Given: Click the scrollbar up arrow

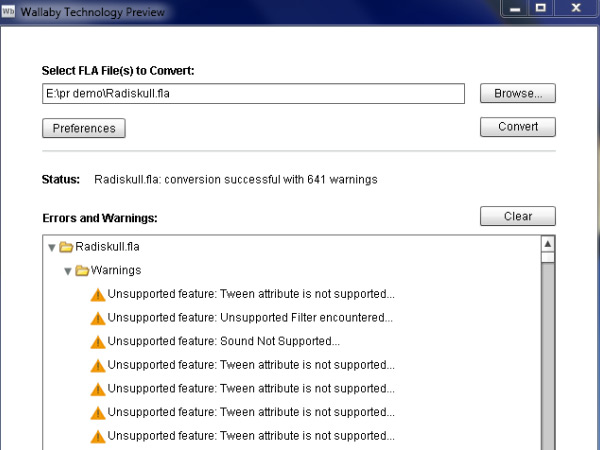Looking at the screenshot, I should [548, 244].
